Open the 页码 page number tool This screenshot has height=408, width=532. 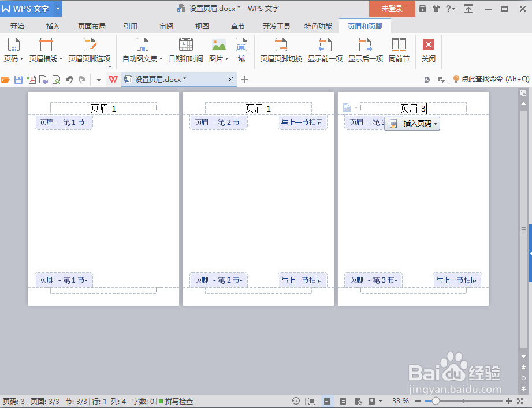coord(13,50)
